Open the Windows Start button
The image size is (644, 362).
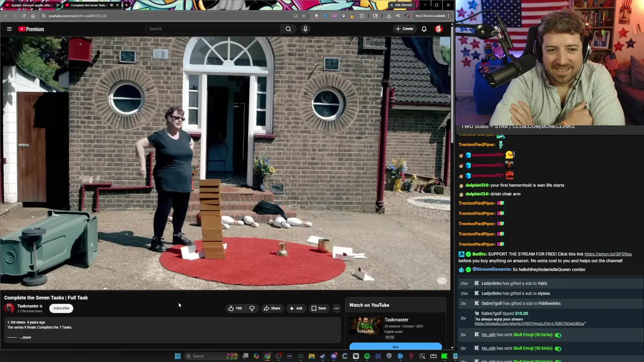click(178, 356)
